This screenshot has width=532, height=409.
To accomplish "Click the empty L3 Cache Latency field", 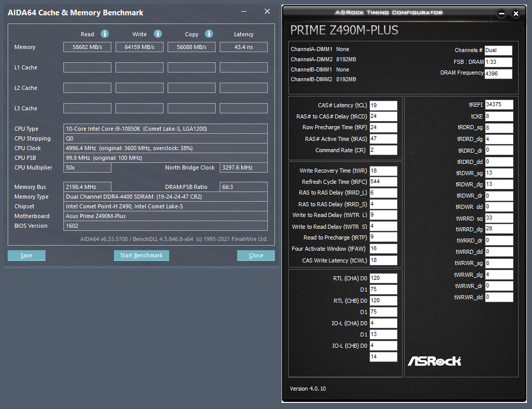I will pyautogui.click(x=244, y=108).
